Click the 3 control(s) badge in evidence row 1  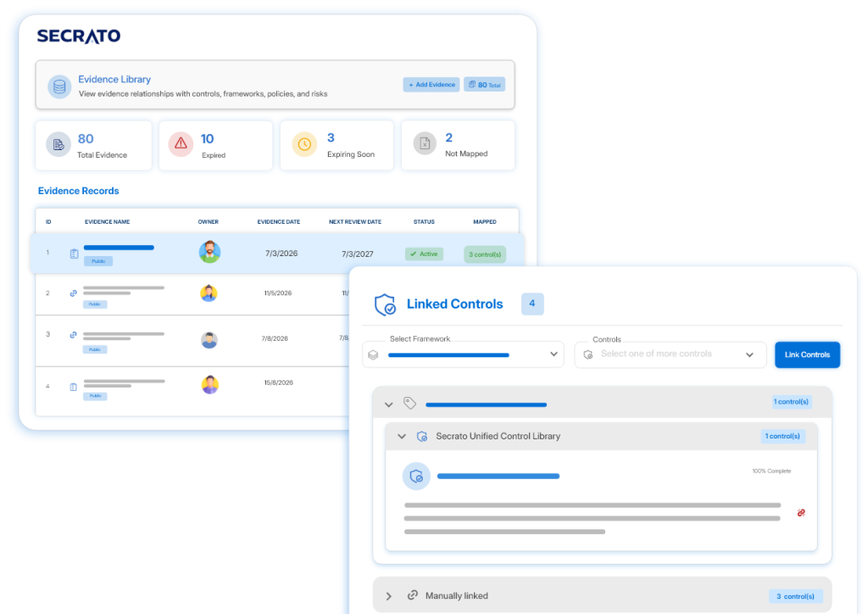point(485,254)
